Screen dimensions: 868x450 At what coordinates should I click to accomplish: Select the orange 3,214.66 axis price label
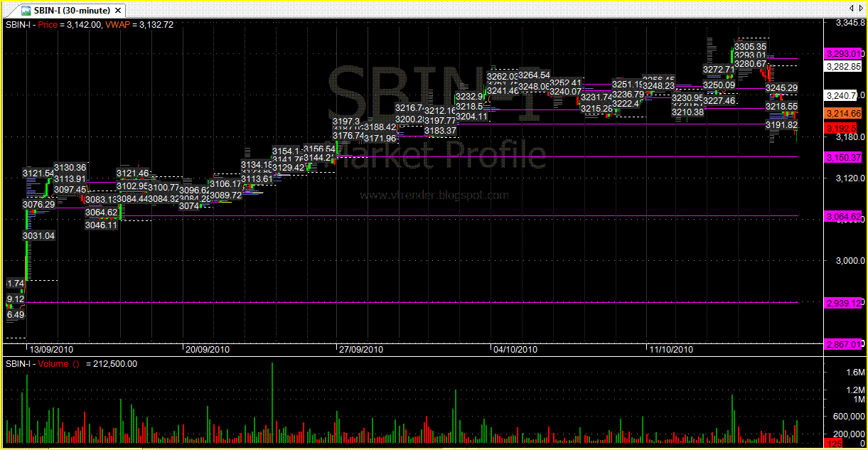point(843,113)
